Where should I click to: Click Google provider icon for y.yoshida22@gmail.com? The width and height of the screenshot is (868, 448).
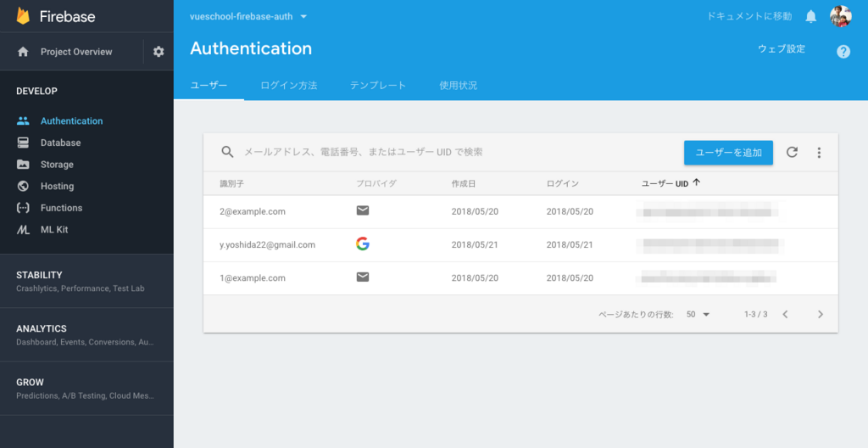point(363,244)
